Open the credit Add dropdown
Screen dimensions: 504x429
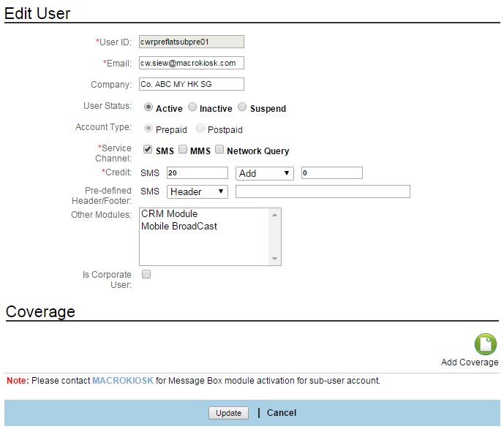click(x=265, y=173)
